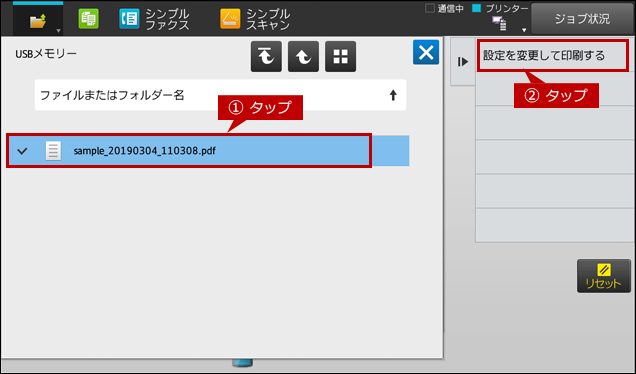Toggle checkmark on the sample PDF row

tap(22, 151)
